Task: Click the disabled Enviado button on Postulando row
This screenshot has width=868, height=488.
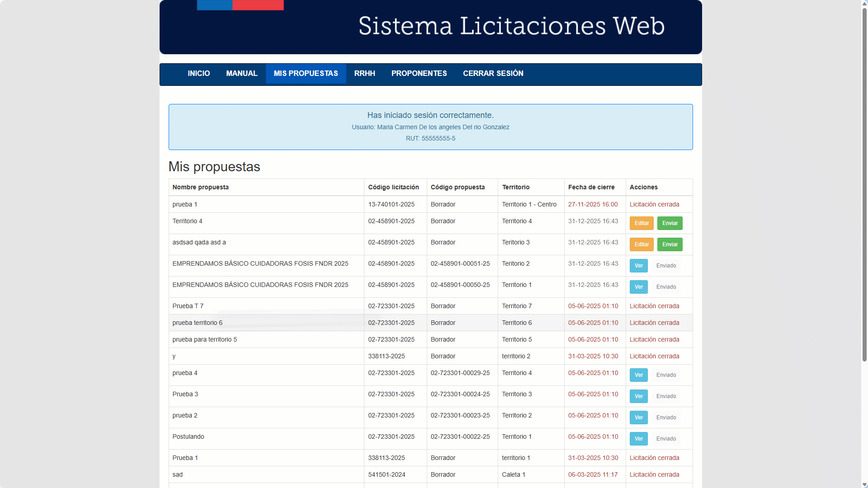Action: tap(666, 439)
